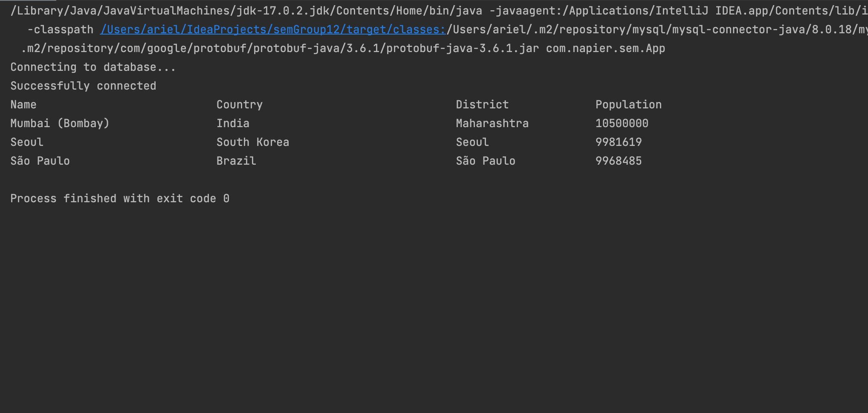Click São Paulo in the District column
The image size is (868, 413).
(486, 161)
